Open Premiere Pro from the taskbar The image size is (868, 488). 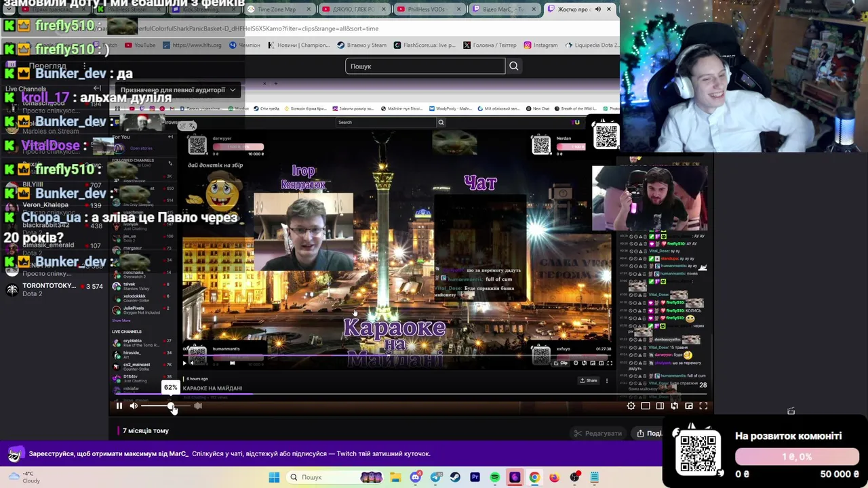[x=475, y=477]
